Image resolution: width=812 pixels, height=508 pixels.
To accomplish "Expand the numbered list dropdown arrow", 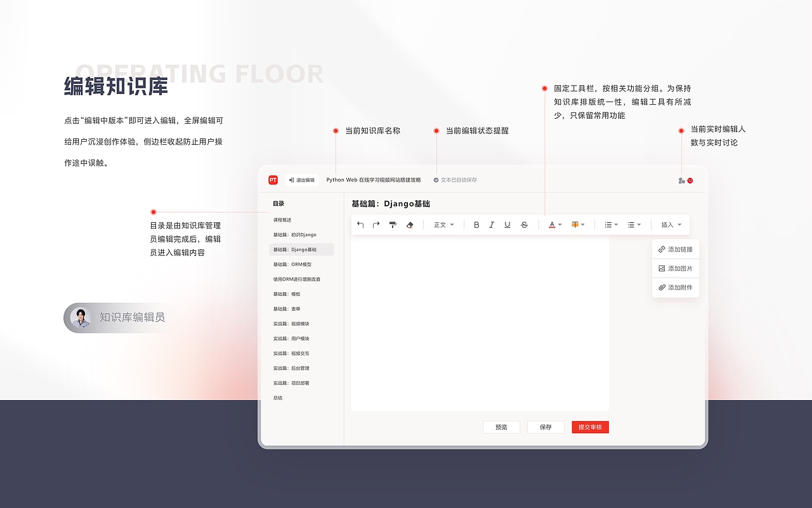I will coord(616,225).
